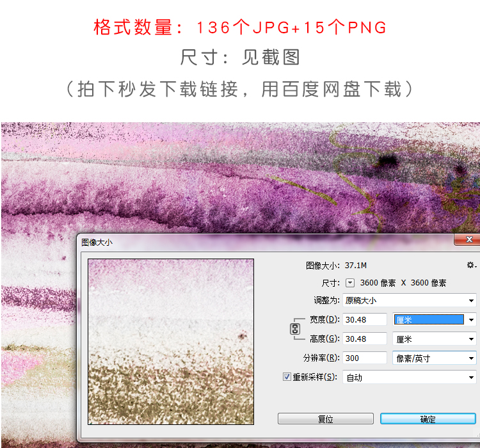Open the 自动 resample method dropdown
Image resolution: width=480 pixels, height=448 pixels.
(x=409, y=377)
